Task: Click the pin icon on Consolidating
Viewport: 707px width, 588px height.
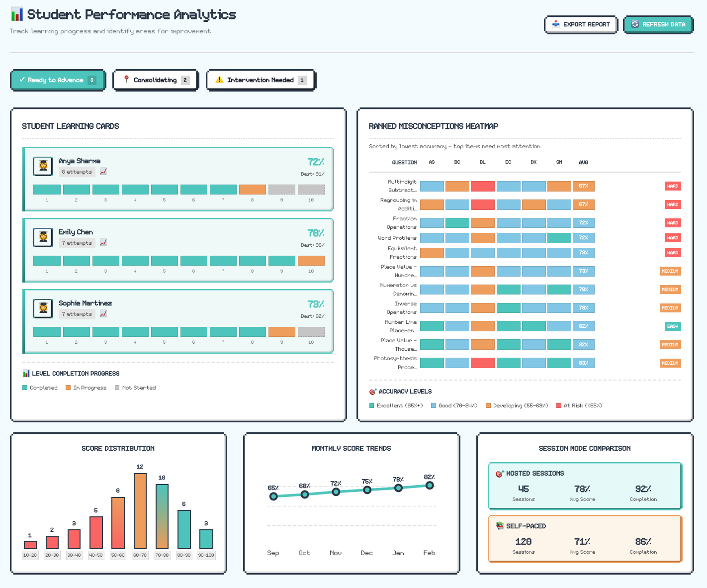Action: click(126, 80)
